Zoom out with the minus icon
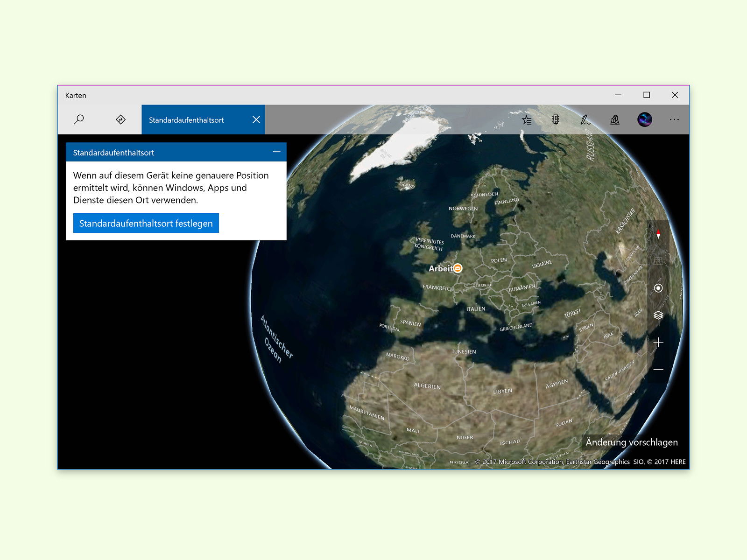The image size is (747, 560). pos(658,369)
